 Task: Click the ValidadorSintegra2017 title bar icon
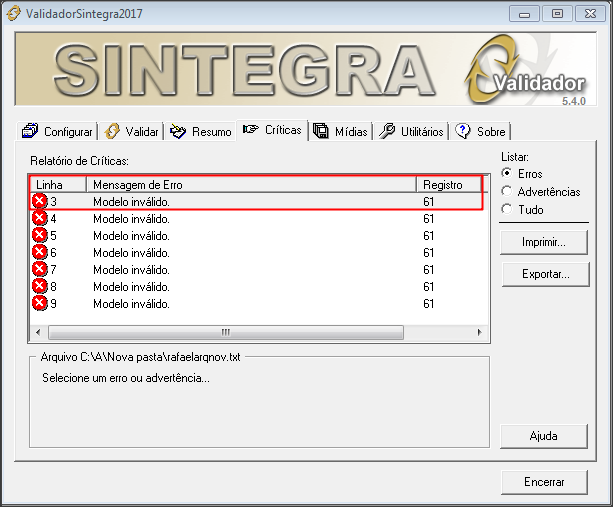tap(14, 14)
